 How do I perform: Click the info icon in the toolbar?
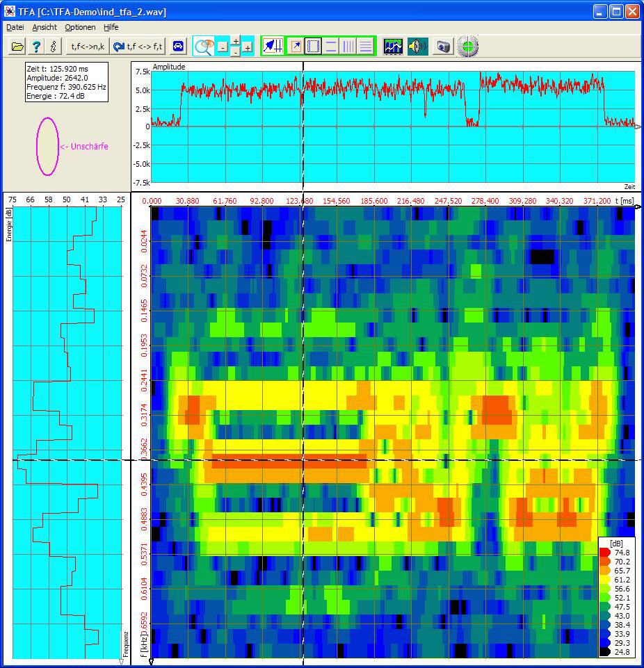click(53, 47)
